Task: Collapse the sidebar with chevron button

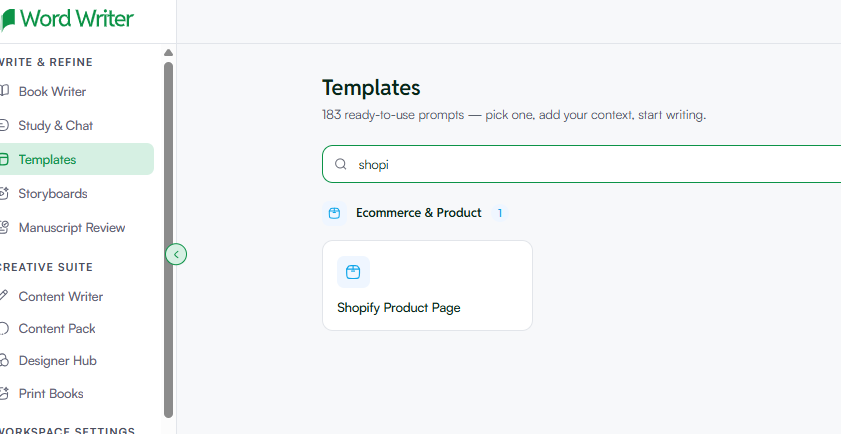Action: (176, 254)
